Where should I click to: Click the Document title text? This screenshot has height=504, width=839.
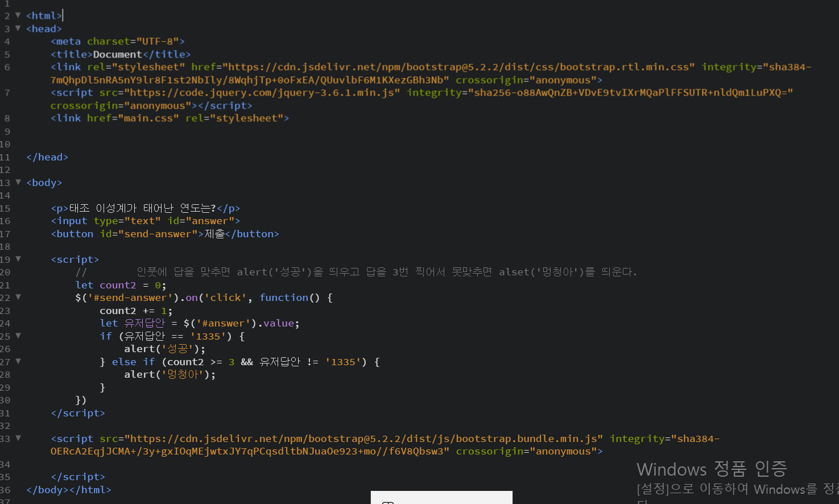(x=118, y=55)
